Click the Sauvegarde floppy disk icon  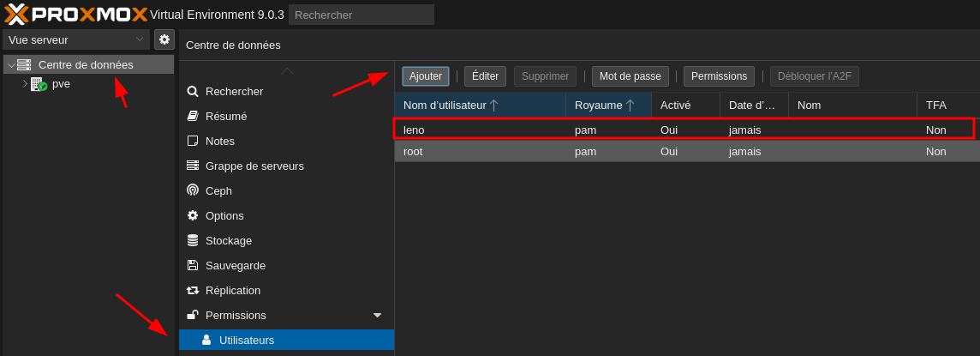pos(193,265)
